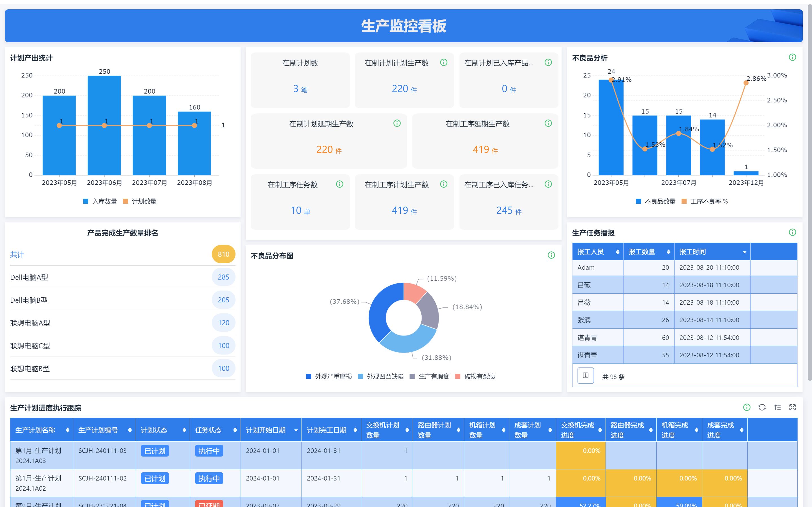Screen dimensions: 812x507
Task: Click 共计 link in product ranking
Action: click(17, 254)
